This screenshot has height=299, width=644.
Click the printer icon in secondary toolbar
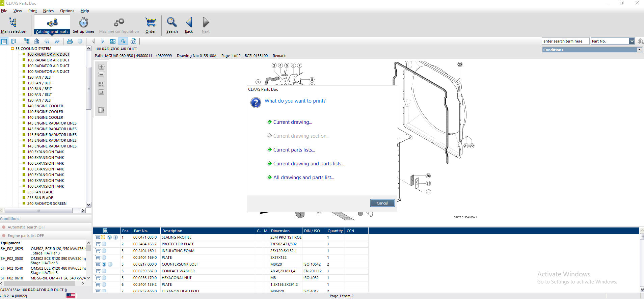pos(70,41)
